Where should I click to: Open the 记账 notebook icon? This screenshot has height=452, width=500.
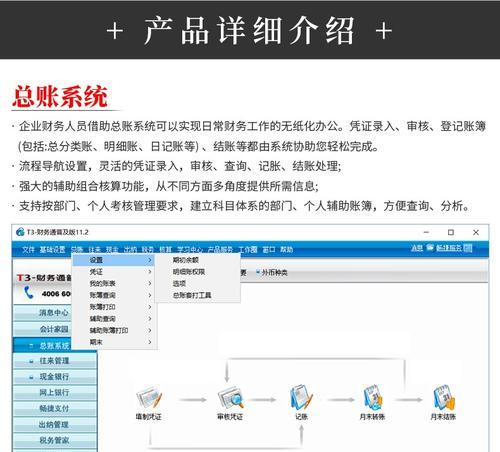[302, 398]
